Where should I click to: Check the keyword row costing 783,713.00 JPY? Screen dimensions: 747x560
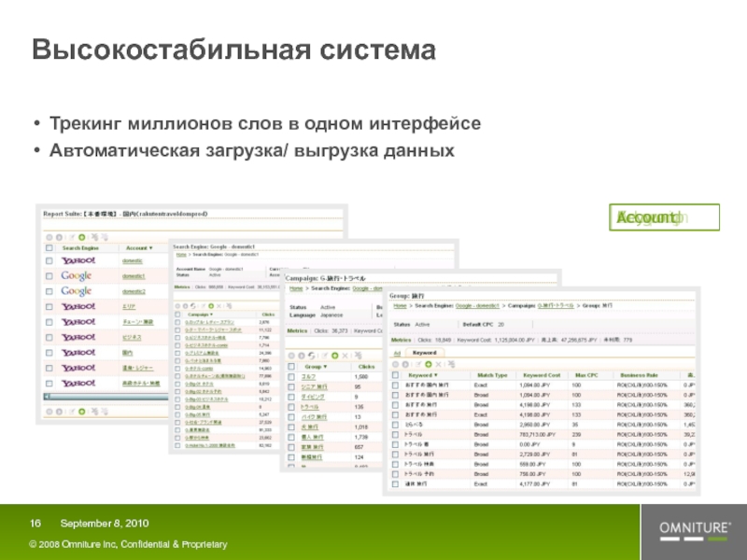point(395,435)
